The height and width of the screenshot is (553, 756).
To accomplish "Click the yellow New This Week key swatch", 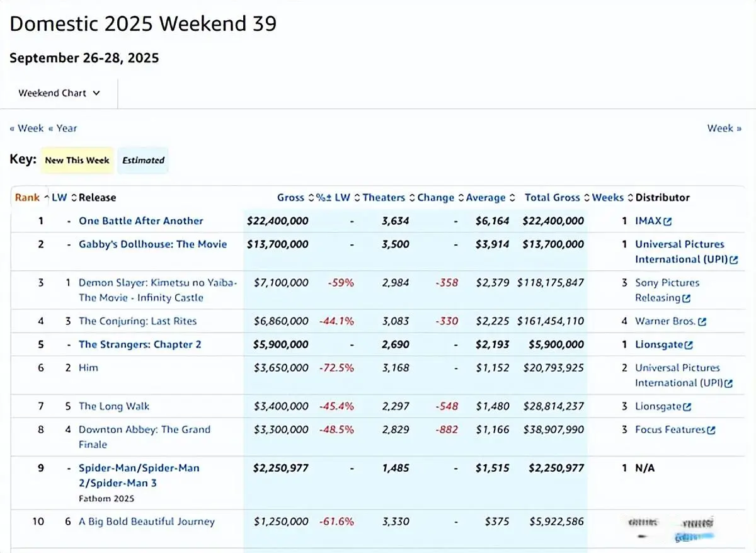I will (x=77, y=161).
